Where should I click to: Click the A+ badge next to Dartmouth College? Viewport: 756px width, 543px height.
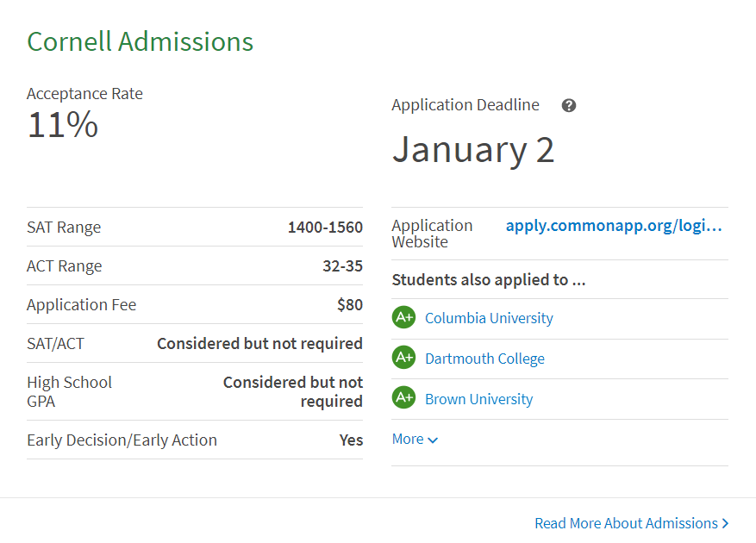(403, 358)
